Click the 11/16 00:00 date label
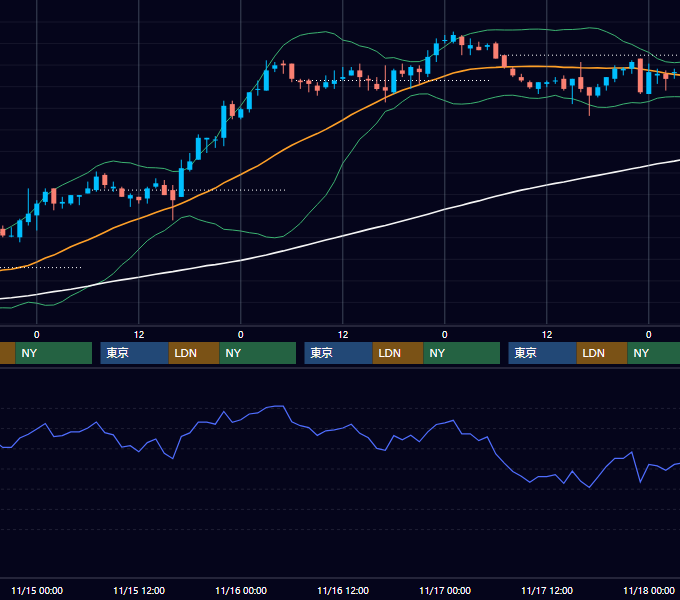The height and width of the screenshot is (600, 680). click(x=241, y=590)
